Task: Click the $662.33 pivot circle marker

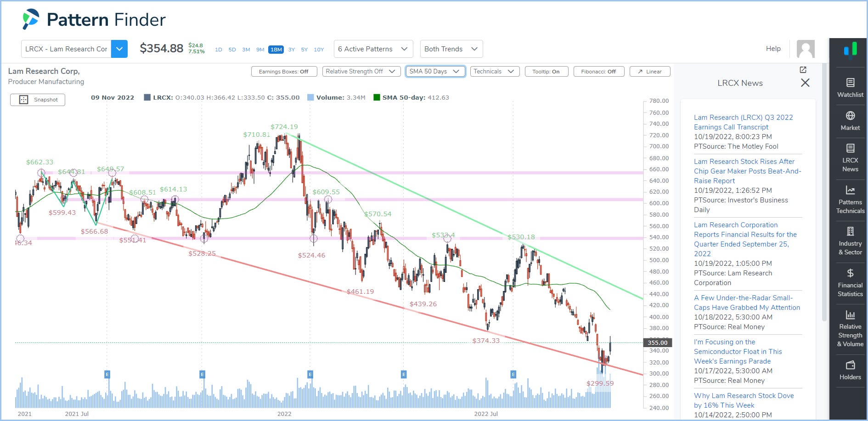Action: click(41, 173)
